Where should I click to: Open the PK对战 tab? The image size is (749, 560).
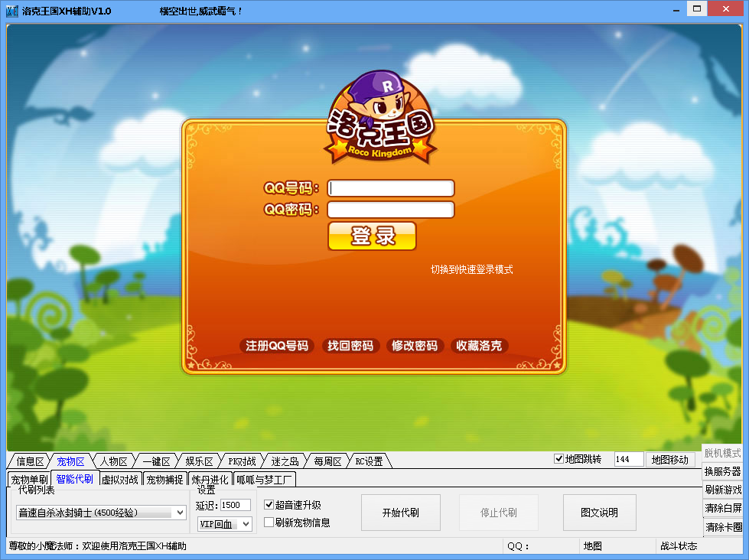(243, 461)
